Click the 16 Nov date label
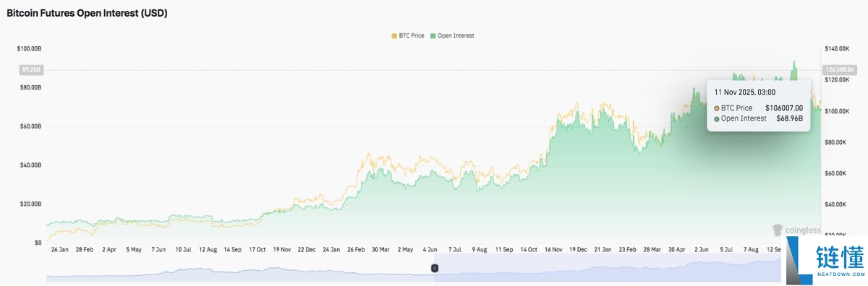The height and width of the screenshot is (286, 868). pos(554,249)
